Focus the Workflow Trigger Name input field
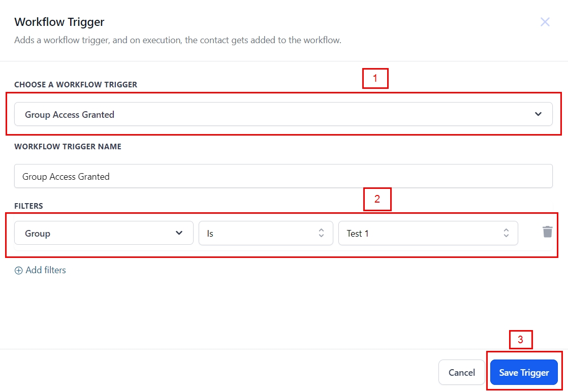 tap(282, 176)
